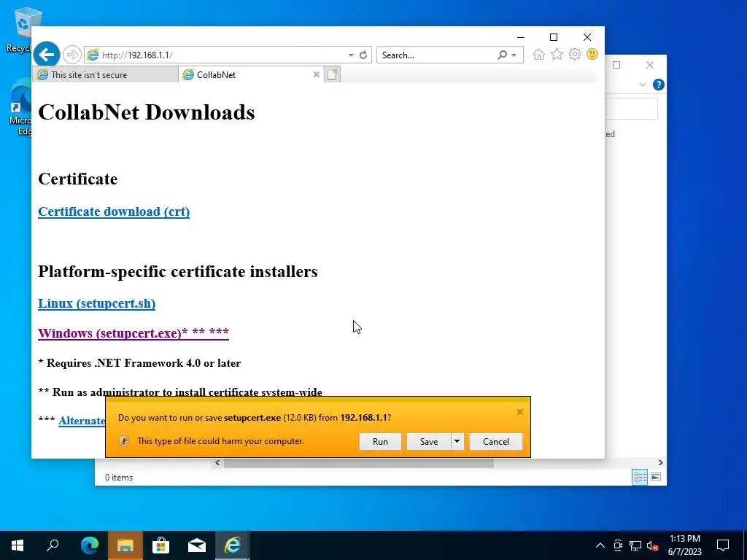747x560 pixels.
Task: Open Microsoft Store from taskbar
Action: [160, 545]
